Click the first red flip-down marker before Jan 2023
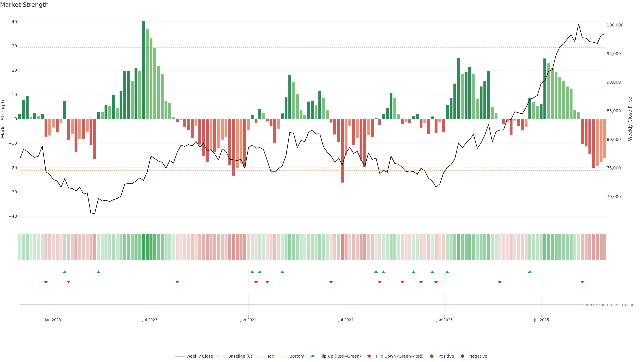The height and width of the screenshot is (362, 644). (46, 282)
